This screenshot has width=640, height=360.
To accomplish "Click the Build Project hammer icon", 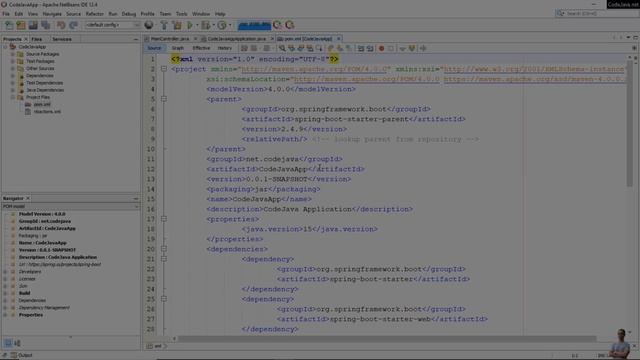I will pyautogui.click(x=164, y=25).
